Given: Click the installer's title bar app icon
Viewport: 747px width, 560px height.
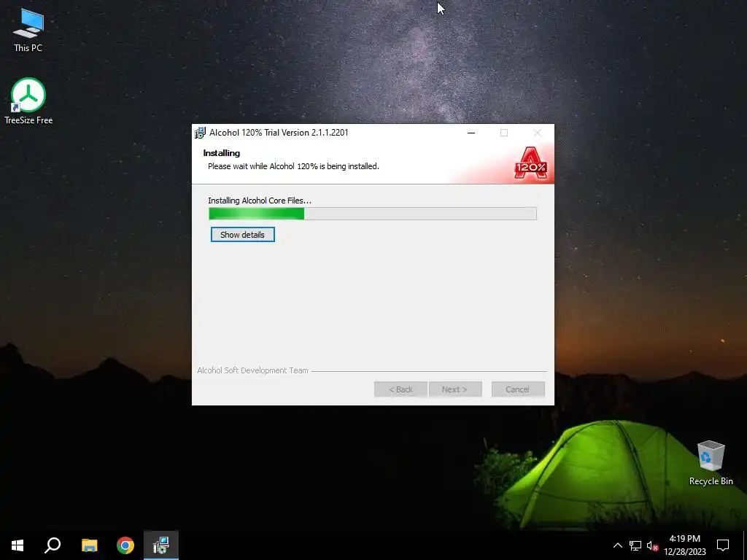Looking at the screenshot, I should (200, 133).
